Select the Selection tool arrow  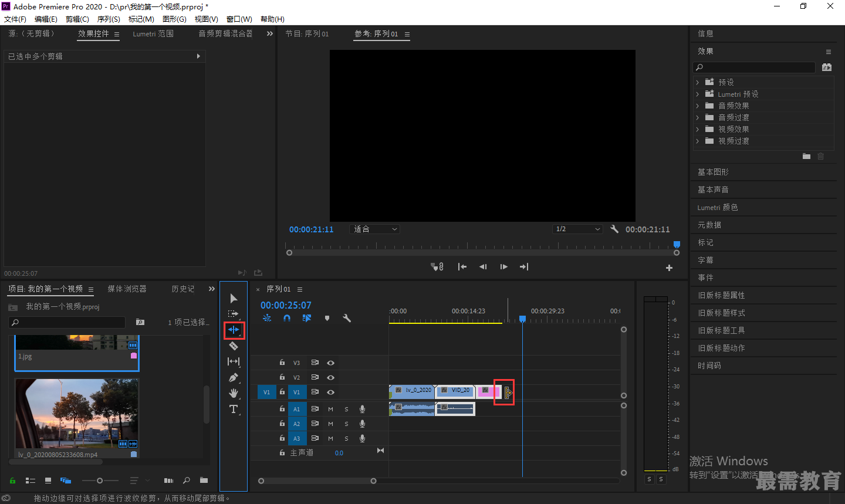point(234,298)
